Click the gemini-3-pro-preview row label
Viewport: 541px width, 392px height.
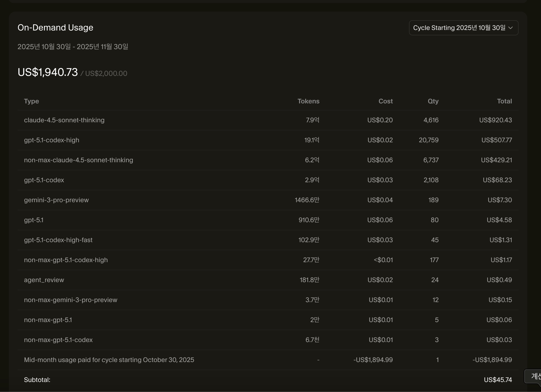point(56,200)
